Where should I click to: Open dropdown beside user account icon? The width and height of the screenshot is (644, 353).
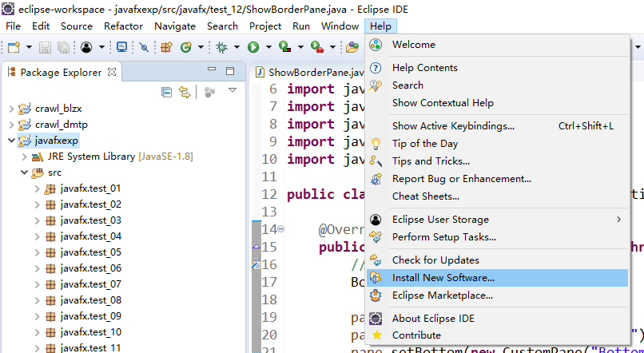click(x=101, y=47)
